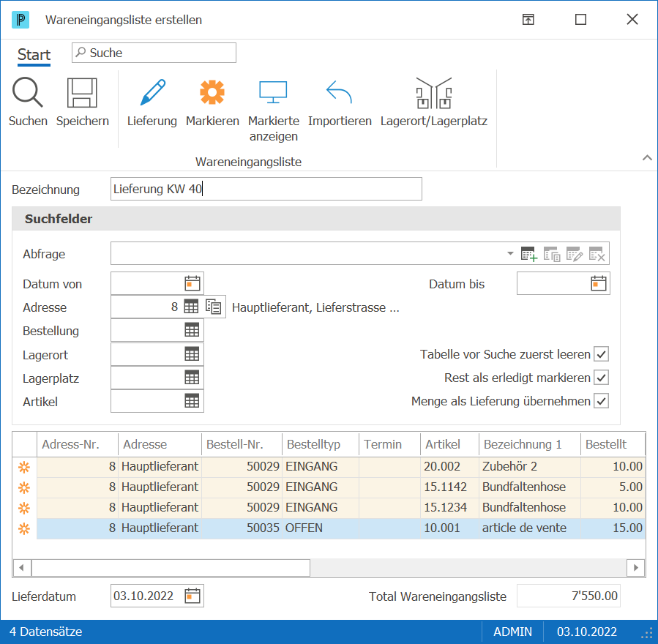The height and width of the screenshot is (644, 658).
Task: Open the Artikel lookup table icon
Action: (192, 402)
